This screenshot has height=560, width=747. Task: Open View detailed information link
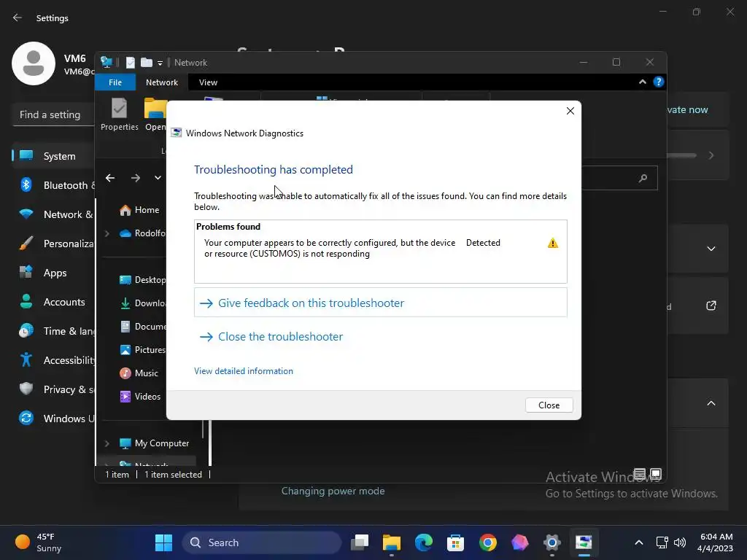pyautogui.click(x=244, y=371)
